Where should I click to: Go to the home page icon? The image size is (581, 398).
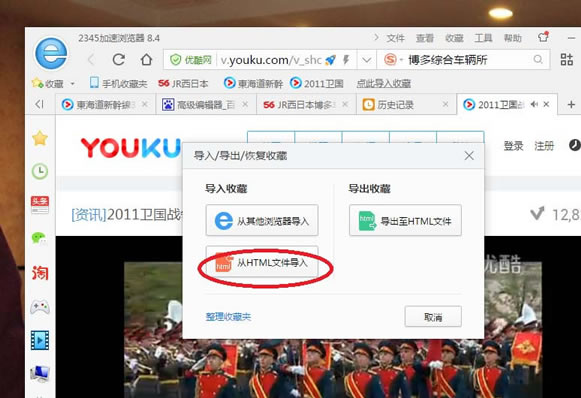tap(146, 59)
